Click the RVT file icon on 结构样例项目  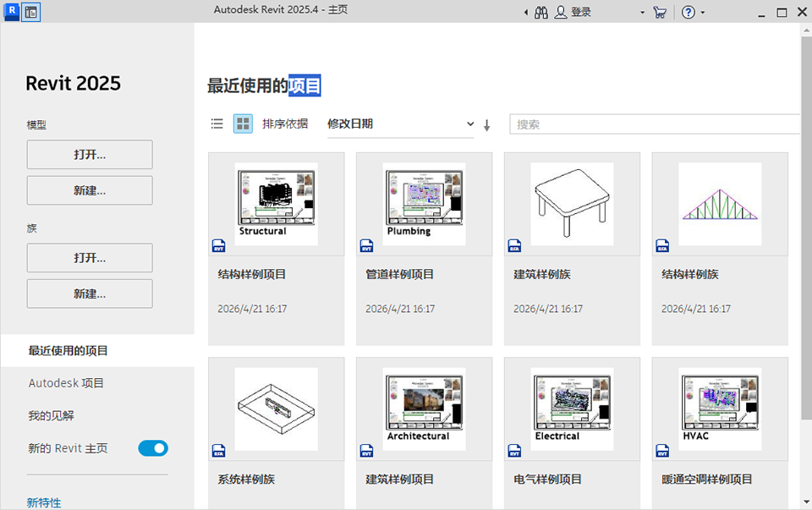(218, 245)
